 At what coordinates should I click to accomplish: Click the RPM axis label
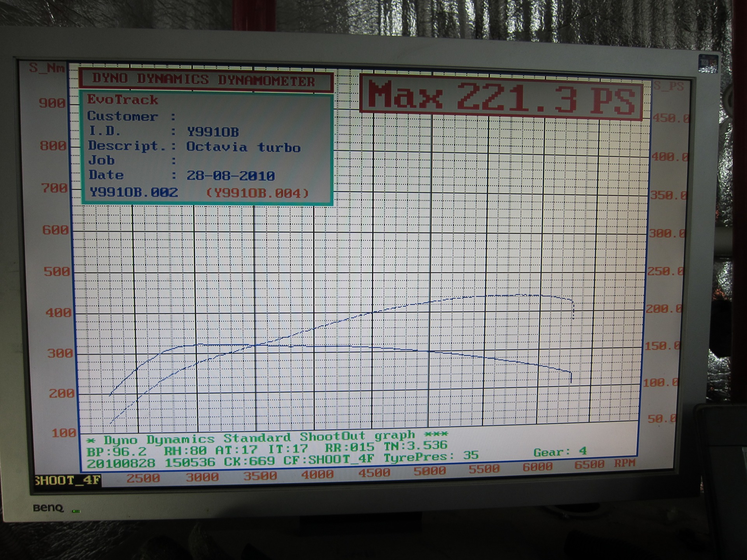coord(624,463)
